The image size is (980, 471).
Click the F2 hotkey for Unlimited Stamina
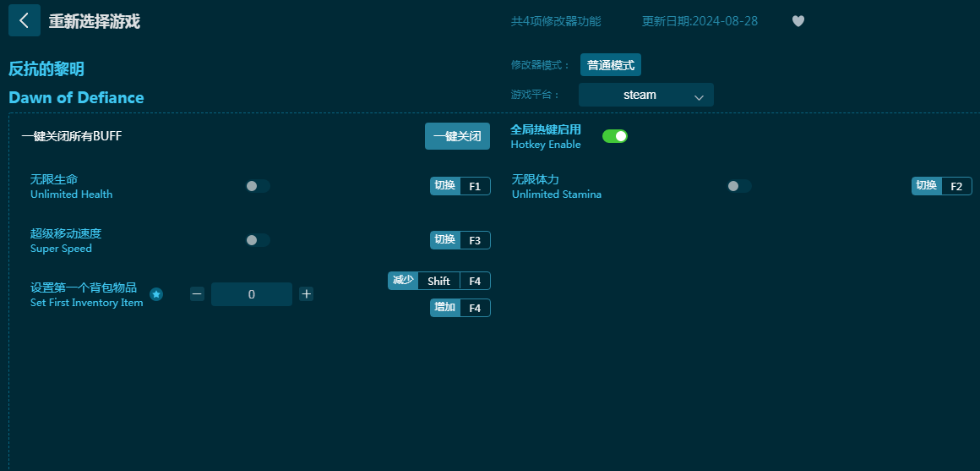(x=955, y=186)
